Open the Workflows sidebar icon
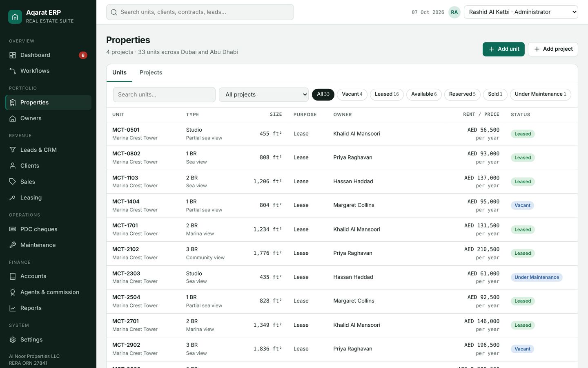This screenshot has height=368, width=588. [x=13, y=71]
